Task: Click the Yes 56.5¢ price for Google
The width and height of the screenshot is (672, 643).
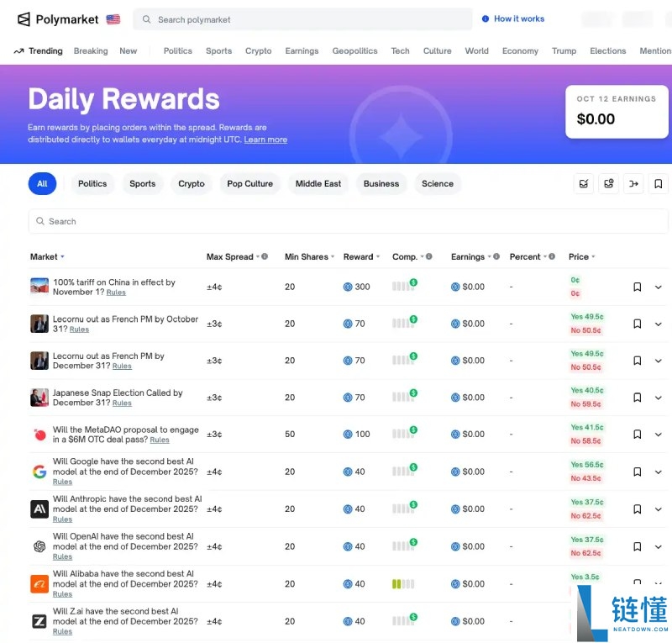Action: click(x=586, y=465)
